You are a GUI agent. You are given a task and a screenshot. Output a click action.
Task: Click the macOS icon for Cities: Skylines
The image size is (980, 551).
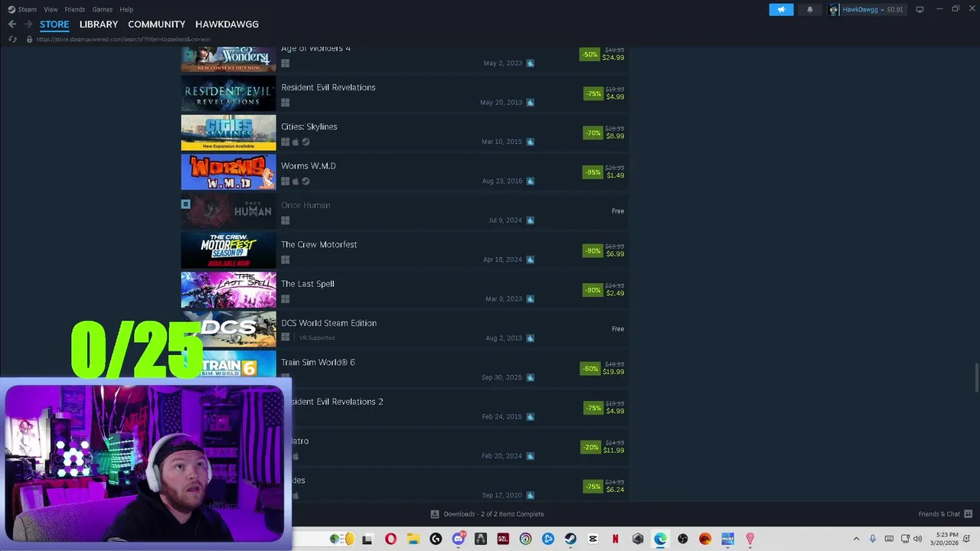tap(296, 142)
